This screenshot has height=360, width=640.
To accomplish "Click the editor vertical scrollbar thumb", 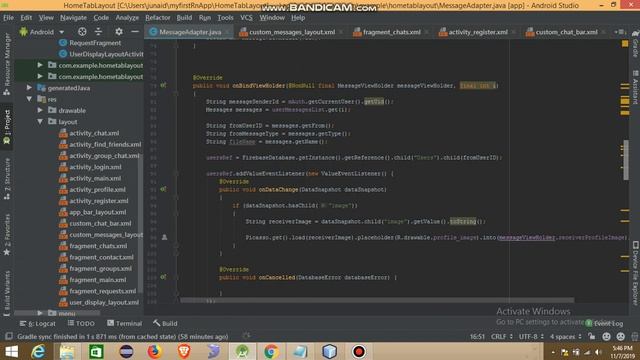I will click(626, 160).
